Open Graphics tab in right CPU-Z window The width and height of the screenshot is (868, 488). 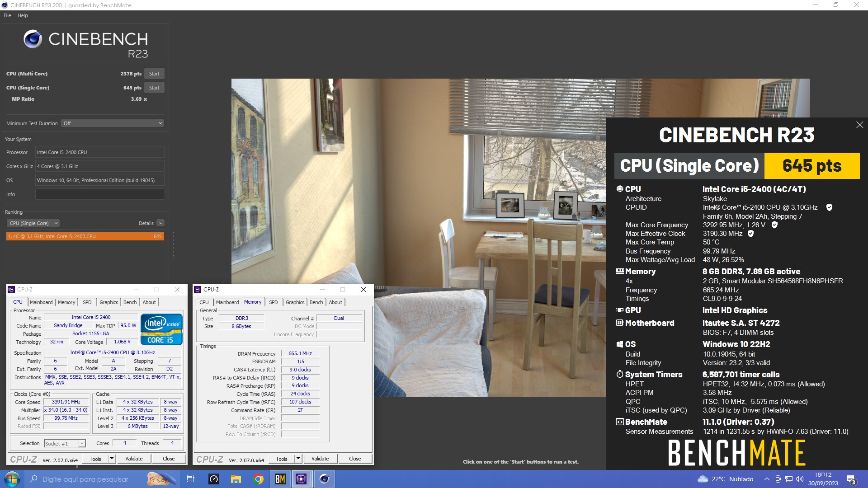pos(295,302)
